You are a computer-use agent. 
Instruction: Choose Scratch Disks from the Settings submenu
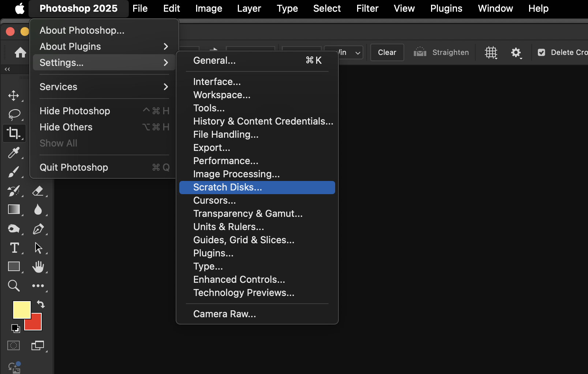coord(227,187)
